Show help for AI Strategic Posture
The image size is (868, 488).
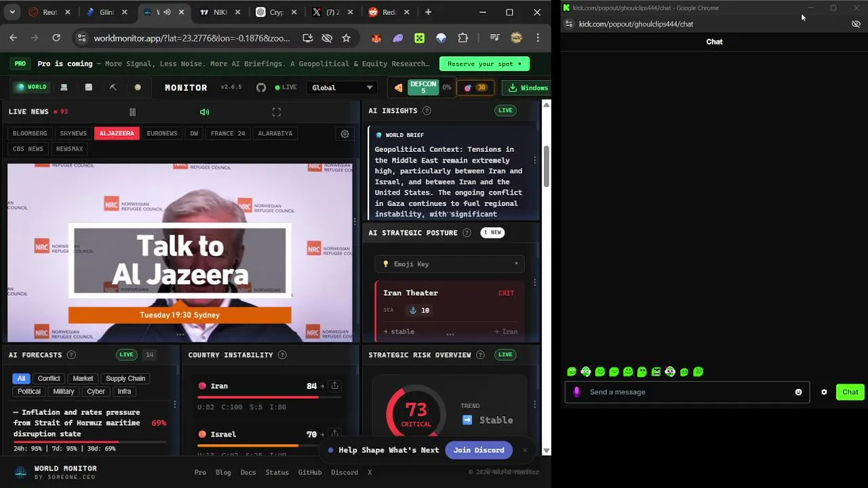(x=467, y=232)
